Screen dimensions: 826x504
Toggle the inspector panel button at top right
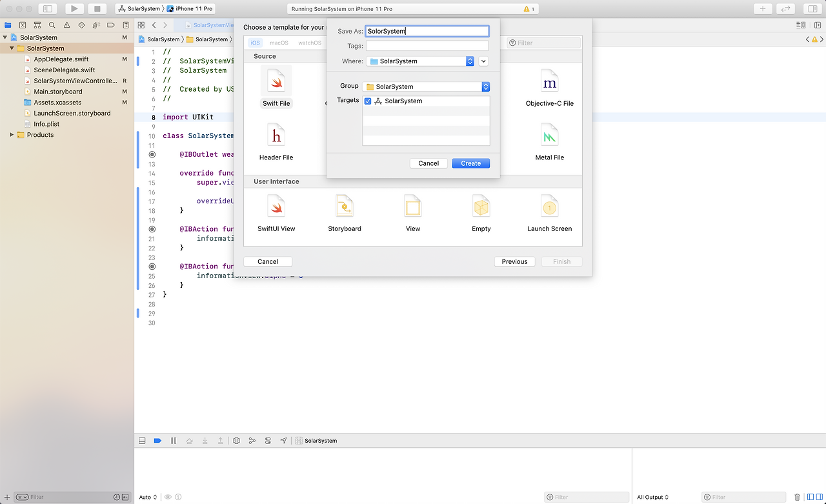click(811, 9)
